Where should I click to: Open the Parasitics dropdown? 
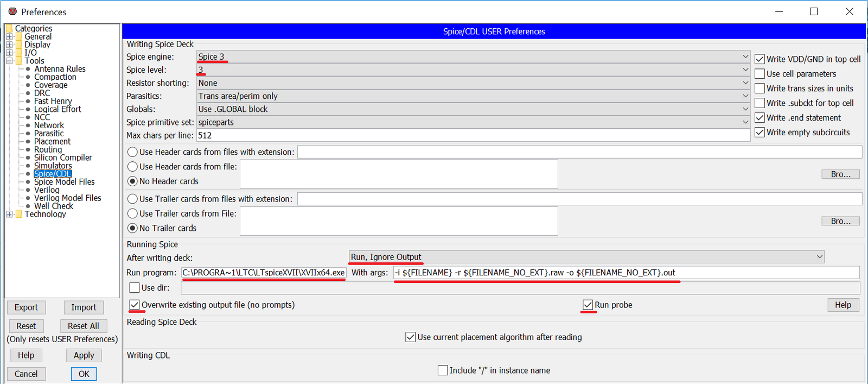pyautogui.click(x=474, y=96)
